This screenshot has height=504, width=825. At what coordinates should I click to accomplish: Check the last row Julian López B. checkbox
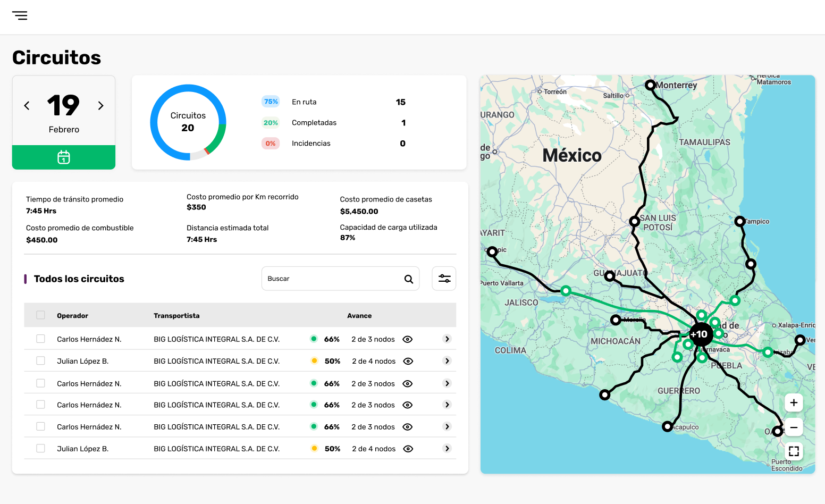pos(40,448)
